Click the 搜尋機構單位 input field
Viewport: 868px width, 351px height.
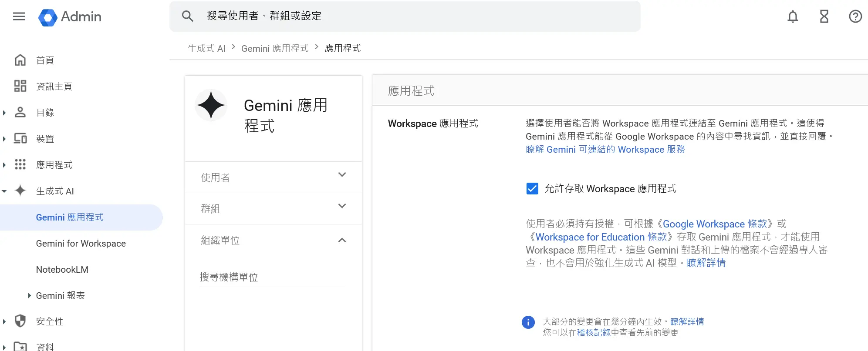click(273, 277)
